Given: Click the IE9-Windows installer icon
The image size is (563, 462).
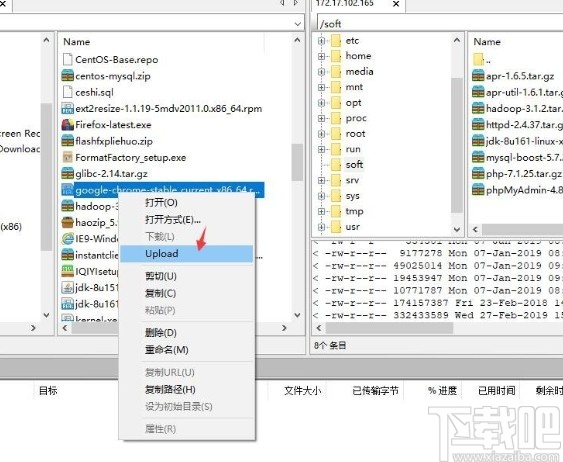Looking at the screenshot, I should 68,239.
